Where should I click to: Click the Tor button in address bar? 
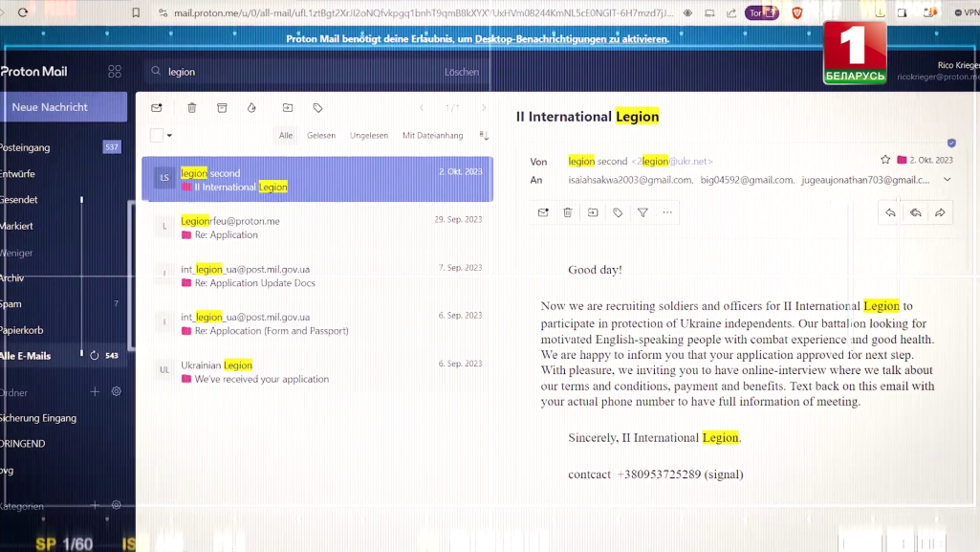tap(761, 12)
